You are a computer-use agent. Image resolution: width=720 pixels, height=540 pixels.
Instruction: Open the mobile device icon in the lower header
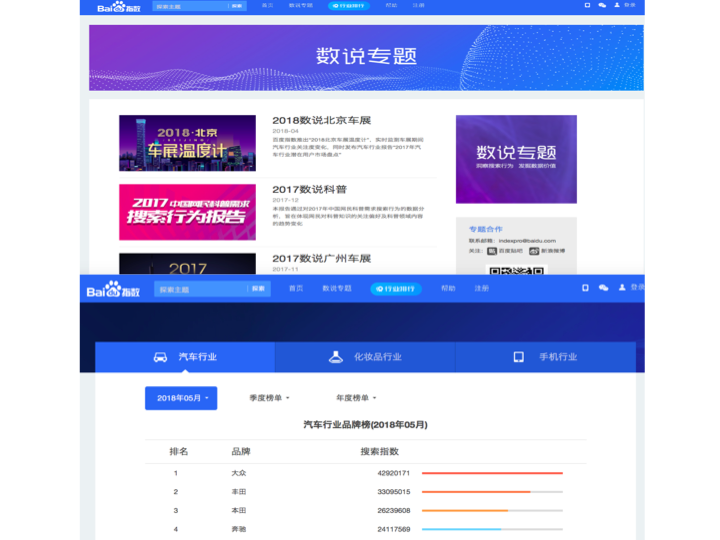[x=585, y=288]
